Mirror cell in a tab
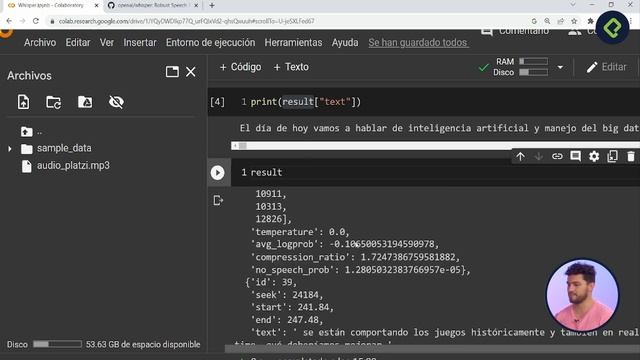 tap(612, 156)
